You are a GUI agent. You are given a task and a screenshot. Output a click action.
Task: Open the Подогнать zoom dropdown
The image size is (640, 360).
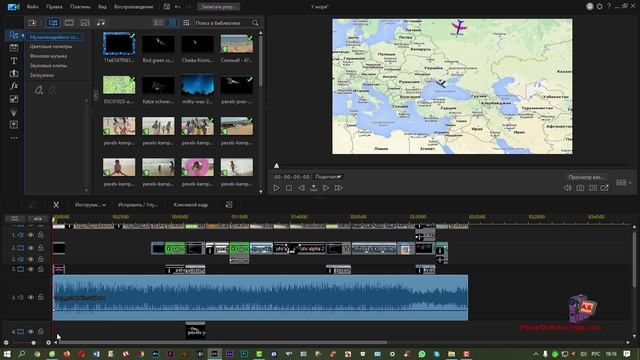coord(328,177)
